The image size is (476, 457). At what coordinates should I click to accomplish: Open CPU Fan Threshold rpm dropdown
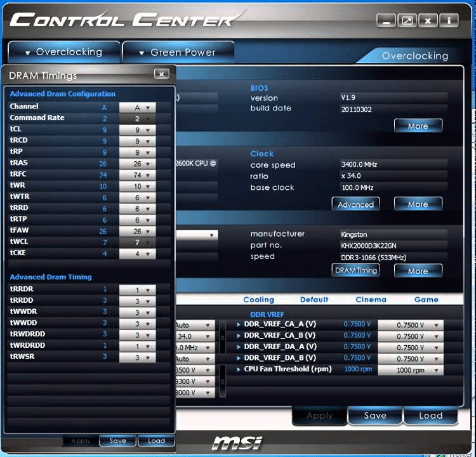(411, 370)
